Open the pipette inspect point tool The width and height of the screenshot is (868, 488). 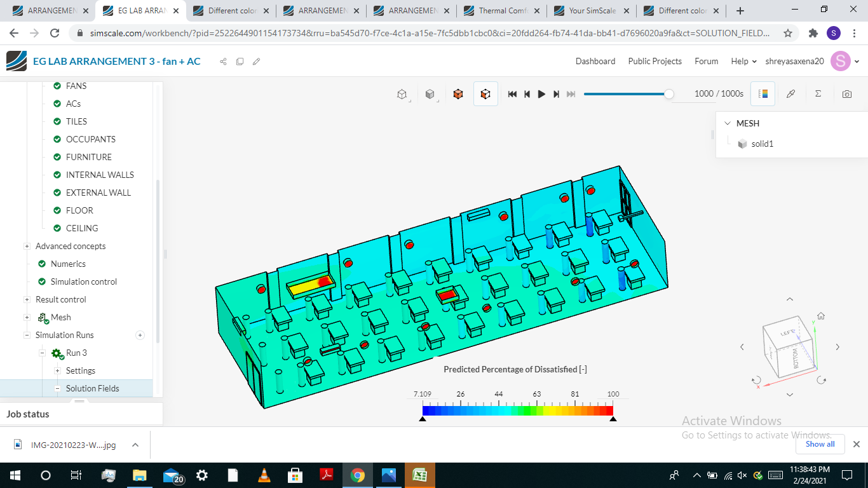790,94
